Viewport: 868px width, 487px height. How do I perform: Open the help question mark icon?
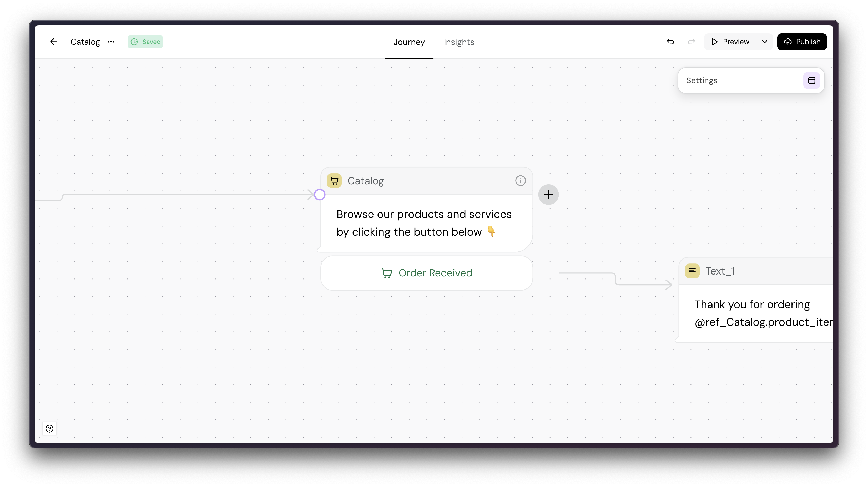click(x=49, y=428)
